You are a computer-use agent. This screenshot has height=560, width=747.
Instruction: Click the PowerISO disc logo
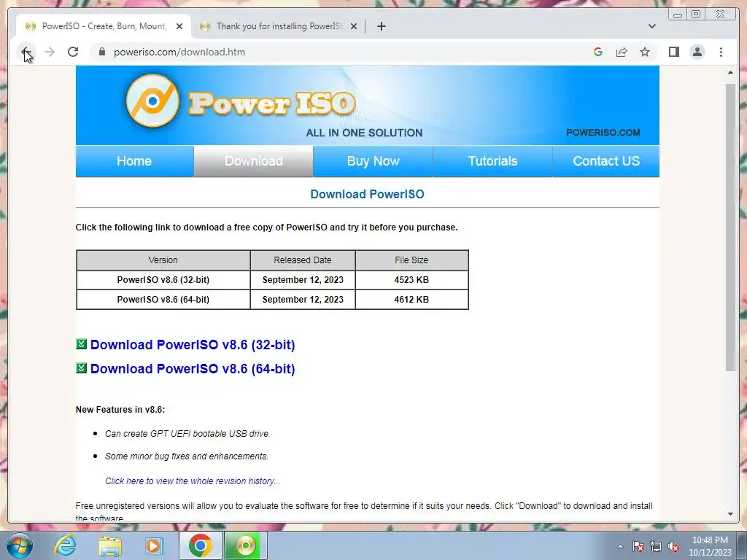point(152,101)
